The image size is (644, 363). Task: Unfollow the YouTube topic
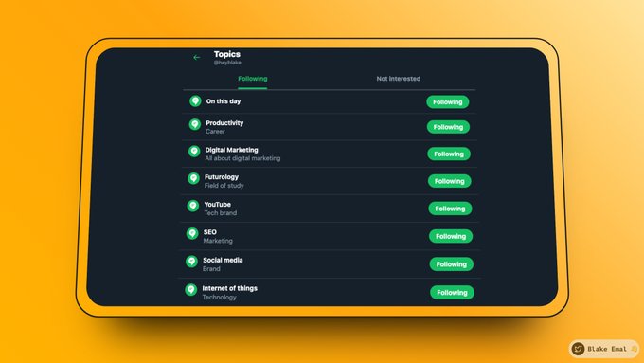pos(450,209)
